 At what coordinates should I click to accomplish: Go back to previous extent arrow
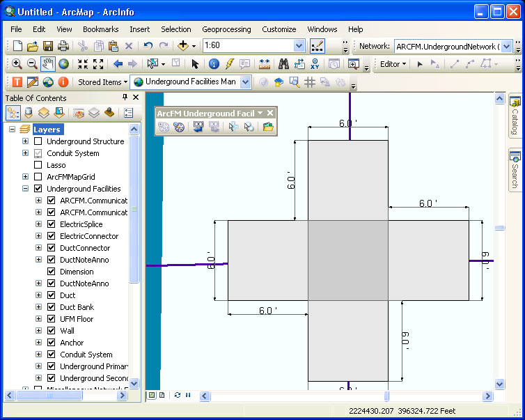[x=118, y=63]
